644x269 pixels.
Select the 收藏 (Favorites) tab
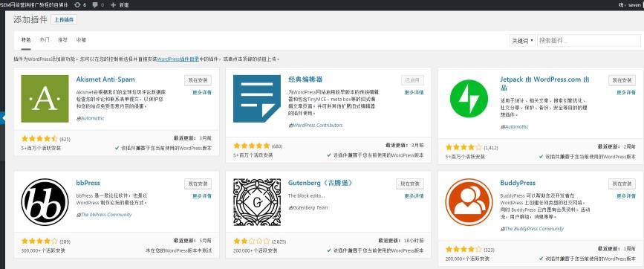[x=81, y=40]
